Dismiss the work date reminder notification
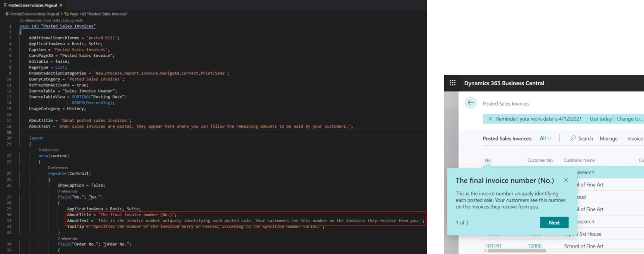 coord(490,119)
